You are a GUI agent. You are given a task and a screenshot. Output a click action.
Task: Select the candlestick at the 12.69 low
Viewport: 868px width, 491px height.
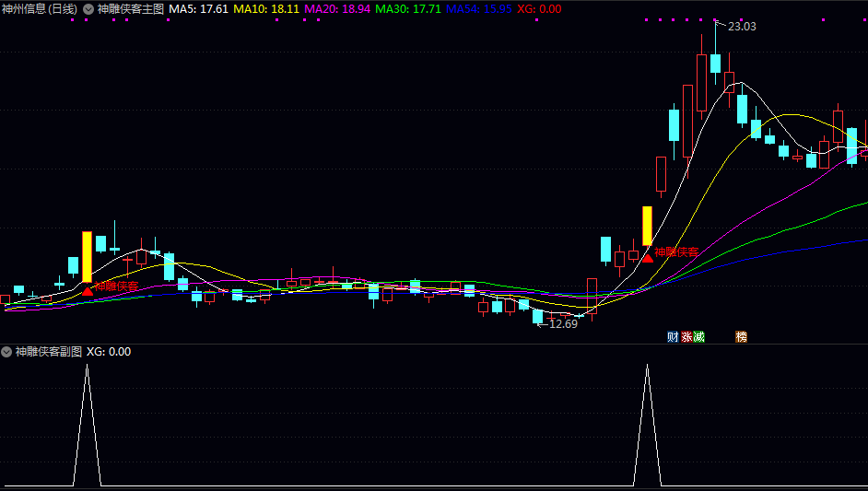point(537,316)
